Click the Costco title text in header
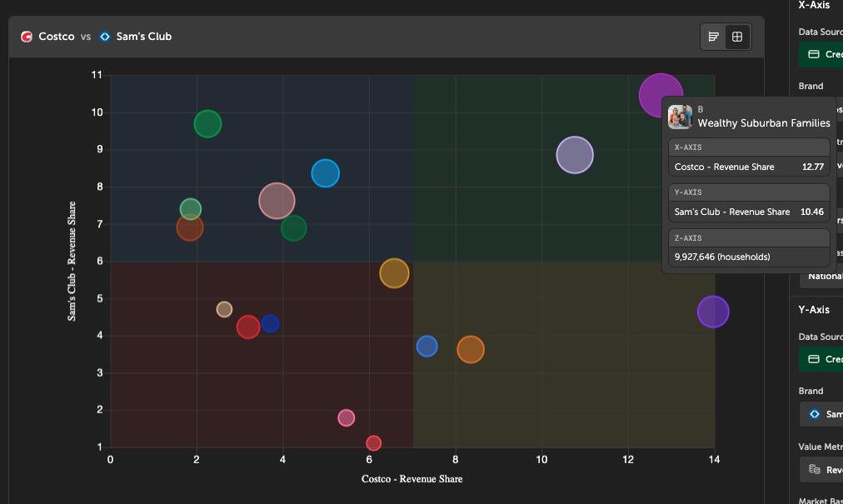This screenshot has height=504, width=843. tap(57, 37)
